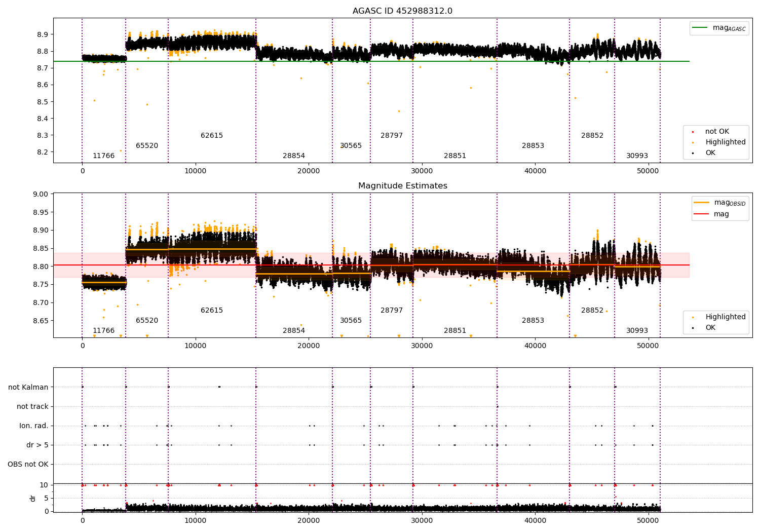Click OBSID label 28854 in Magnitude Estimates plot
The image size is (760, 532).
coord(294,331)
